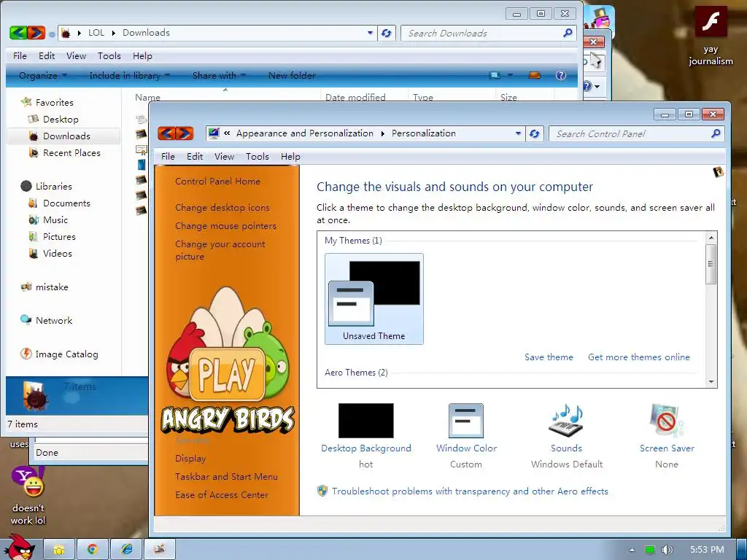
Task: Click Forward arrow in Personalization window
Action: click(185, 133)
